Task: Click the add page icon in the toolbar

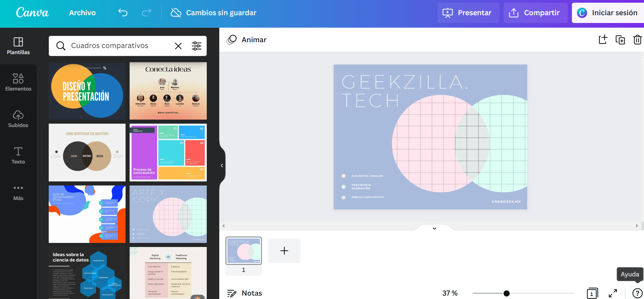Action: pos(603,40)
